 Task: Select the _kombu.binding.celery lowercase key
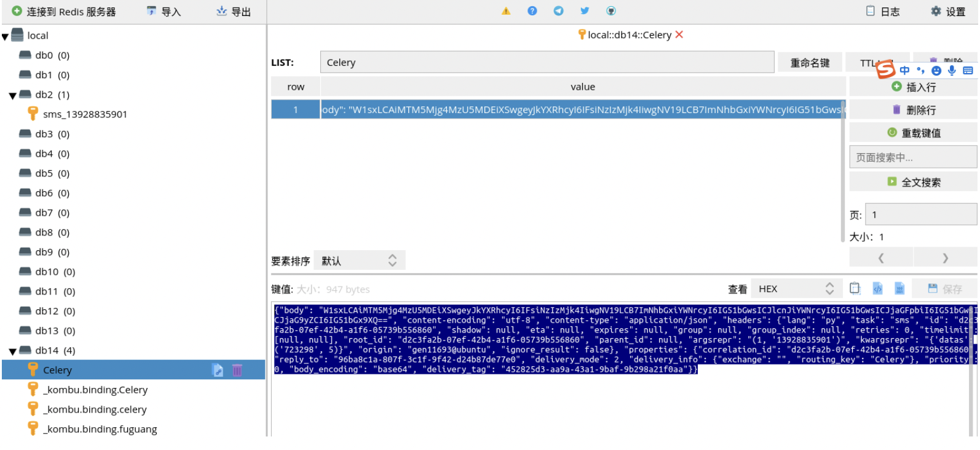pos(95,409)
